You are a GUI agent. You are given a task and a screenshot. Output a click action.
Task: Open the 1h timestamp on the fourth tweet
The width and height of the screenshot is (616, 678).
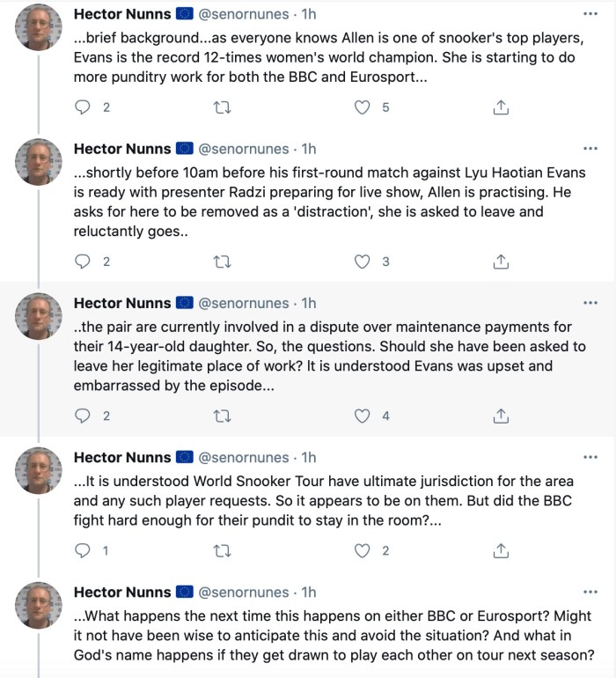point(309,457)
